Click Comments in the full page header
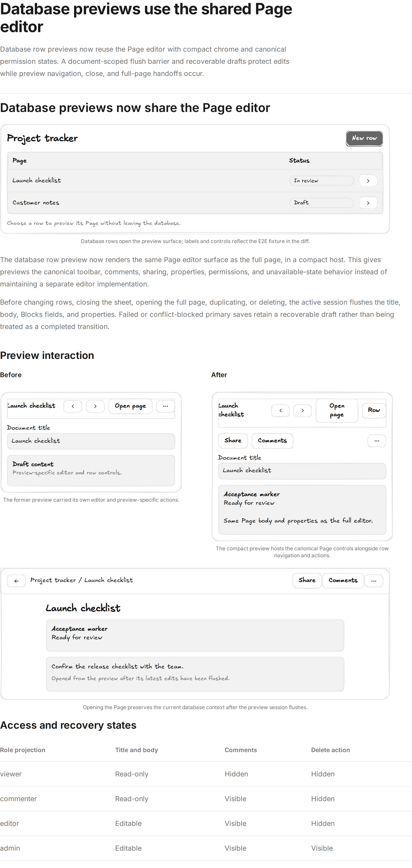This screenshot has width=412, height=868. (343, 580)
